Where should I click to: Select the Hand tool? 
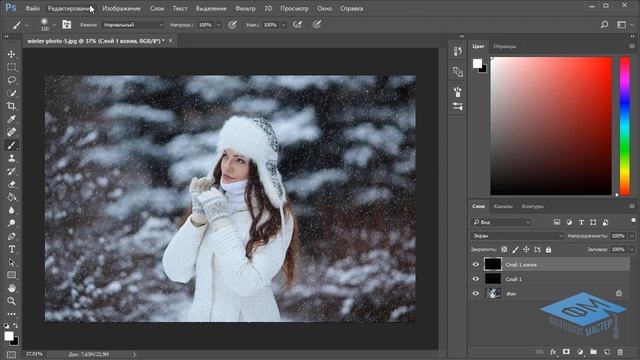(11, 288)
